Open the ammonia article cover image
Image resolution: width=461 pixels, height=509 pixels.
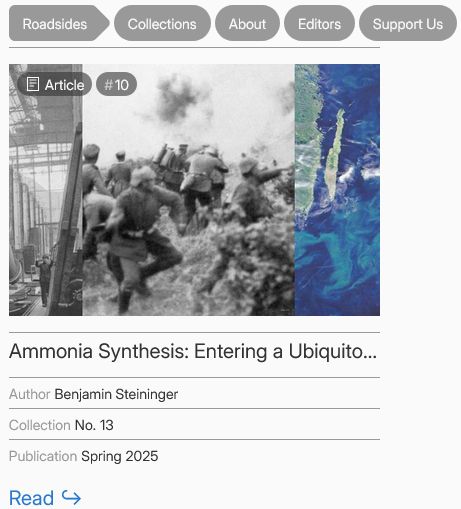(194, 190)
